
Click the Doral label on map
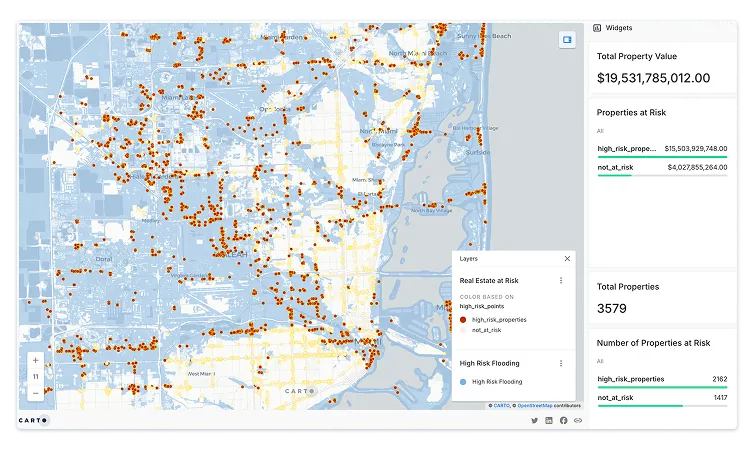[104, 259]
